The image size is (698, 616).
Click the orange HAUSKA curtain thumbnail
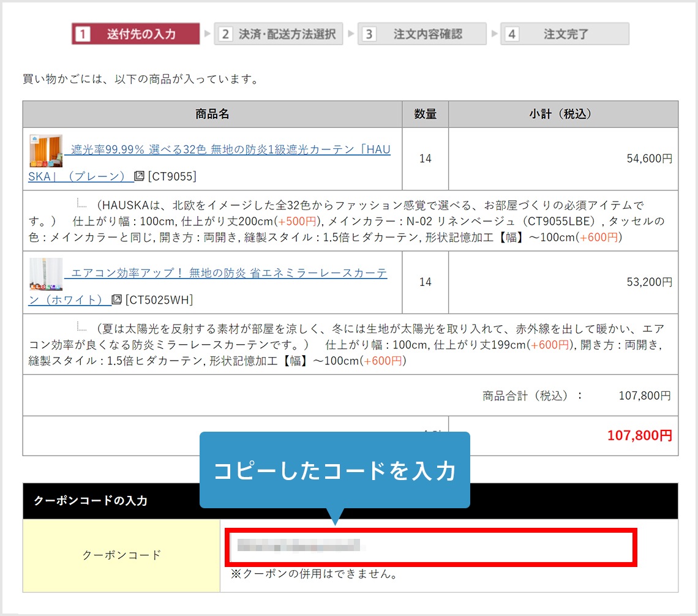tap(46, 149)
